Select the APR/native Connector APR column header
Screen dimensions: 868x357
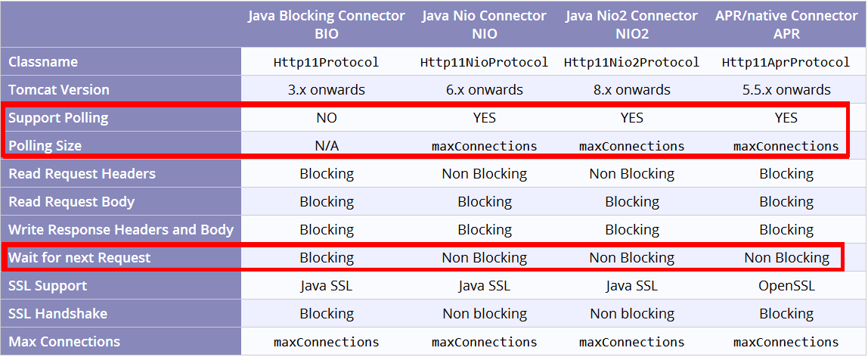click(x=786, y=24)
